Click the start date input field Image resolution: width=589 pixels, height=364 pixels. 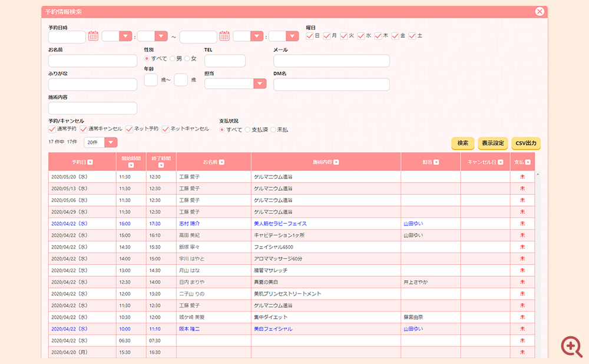67,37
